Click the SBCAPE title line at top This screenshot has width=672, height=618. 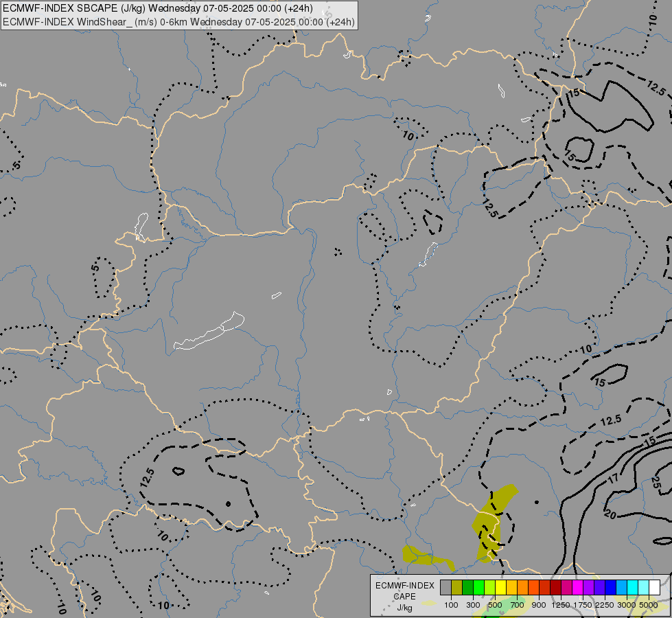click(158, 8)
